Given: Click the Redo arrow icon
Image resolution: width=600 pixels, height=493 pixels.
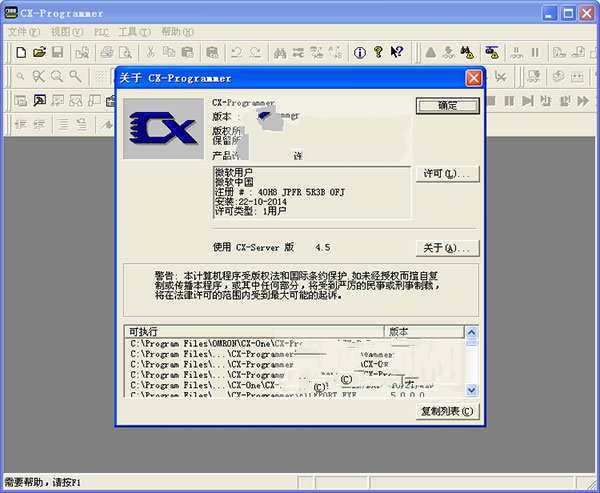Looking at the screenshot, I should coord(255,52).
